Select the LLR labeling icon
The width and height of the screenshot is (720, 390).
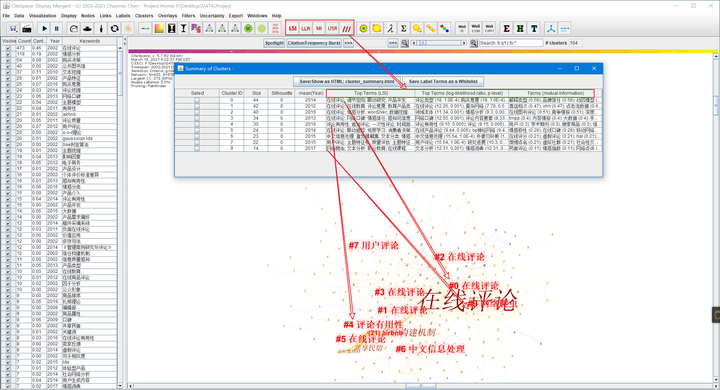306,28
